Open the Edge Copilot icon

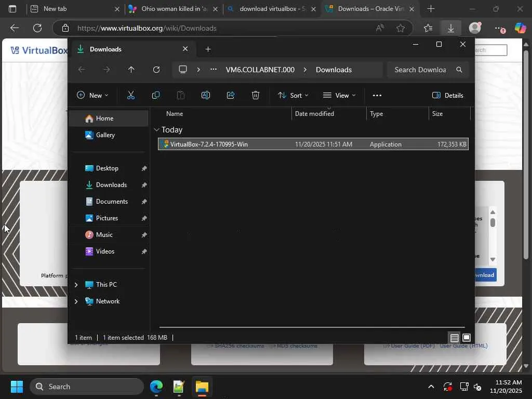point(520,28)
